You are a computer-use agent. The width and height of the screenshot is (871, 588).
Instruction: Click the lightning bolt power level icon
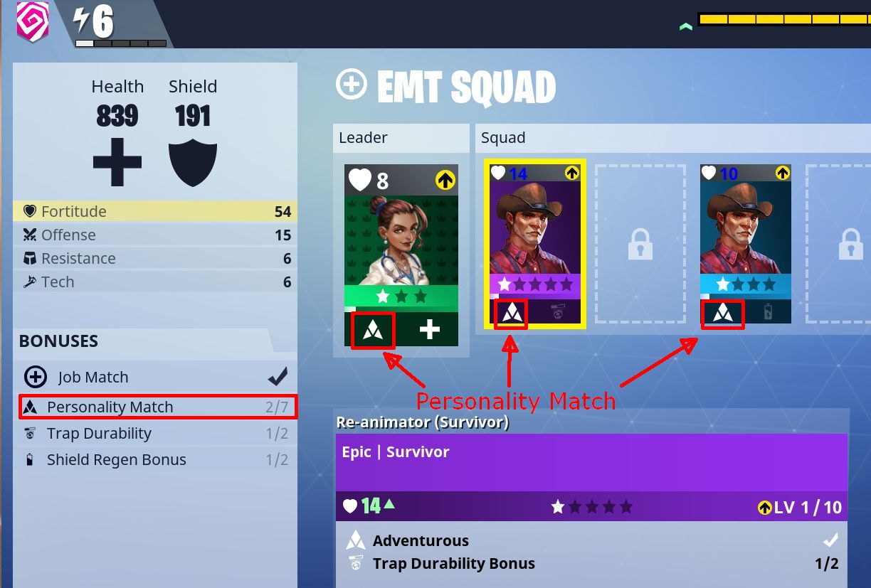tap(82, 21)
